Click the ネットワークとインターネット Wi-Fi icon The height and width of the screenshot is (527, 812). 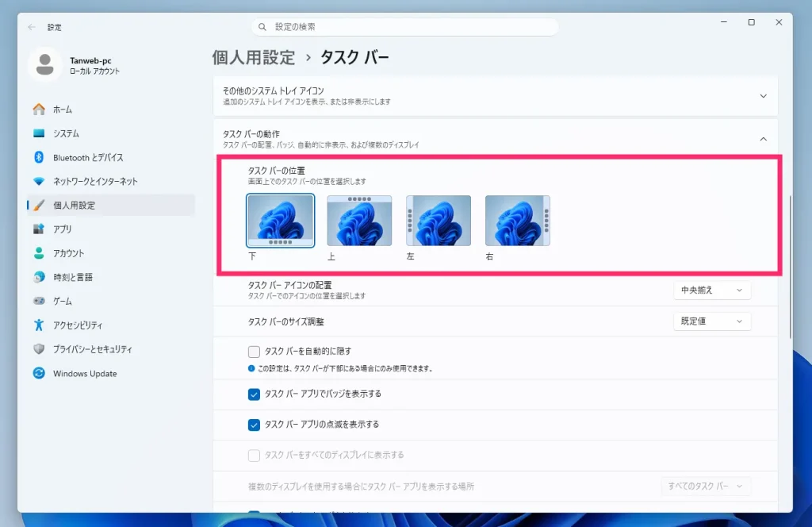[39, 182]
